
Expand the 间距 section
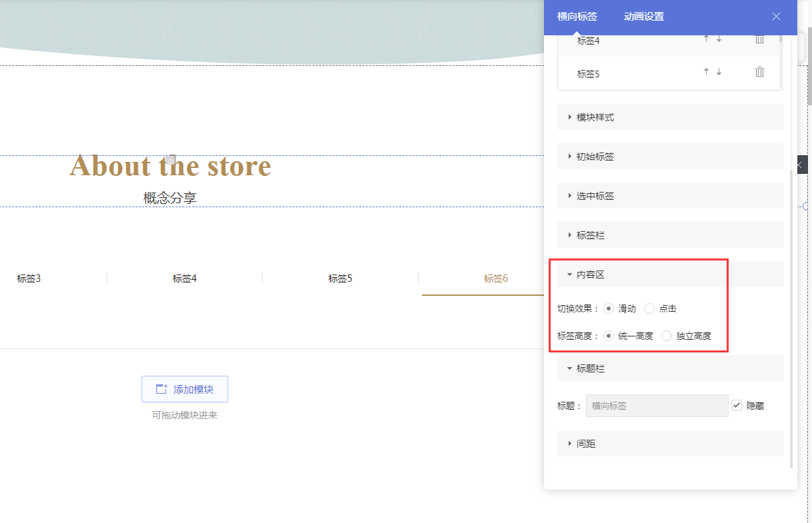(670, 444)
